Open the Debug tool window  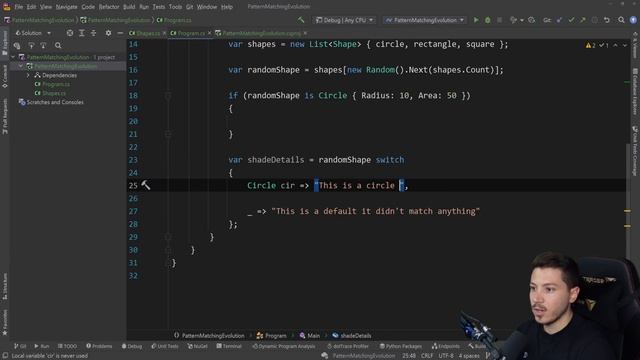click(132, 346)
